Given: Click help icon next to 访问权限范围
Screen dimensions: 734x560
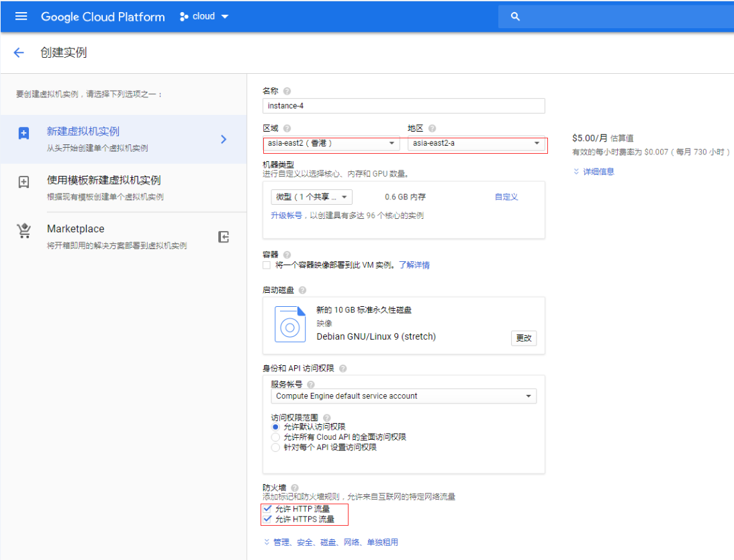Looking at the screenshot, I should 327,418.
